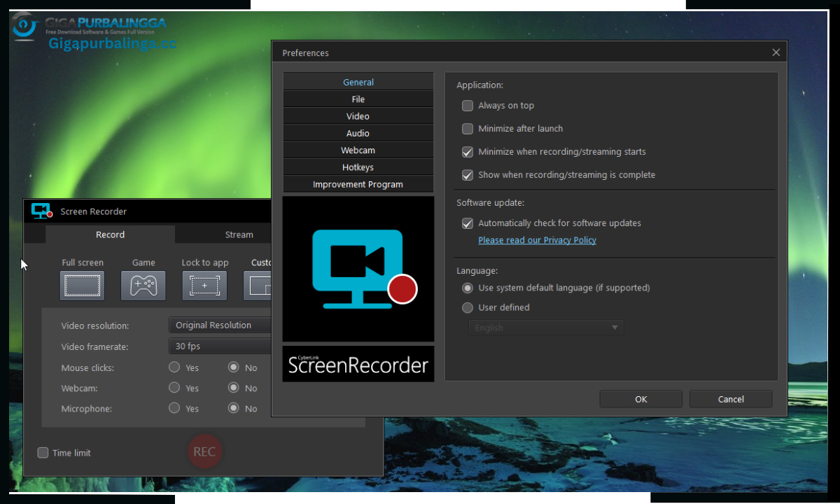
Task: Start recording with the REC button
Action: point(204,451)
